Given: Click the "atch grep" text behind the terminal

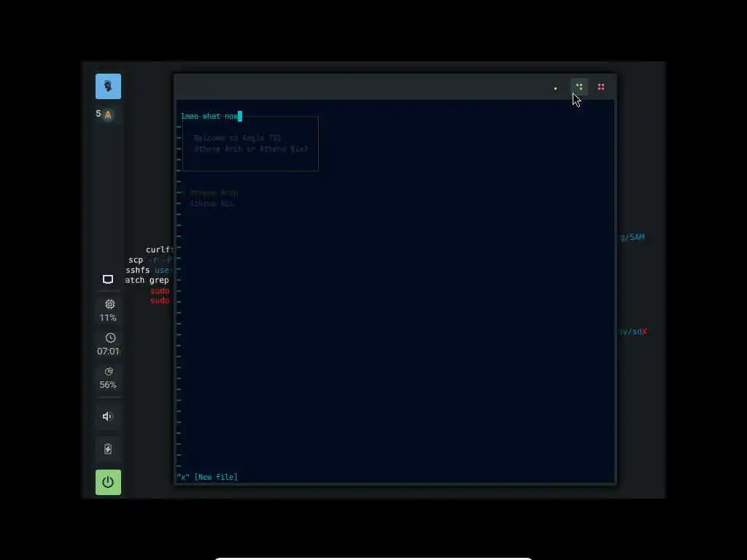Looking at the screenshot, I should [147, 281].
